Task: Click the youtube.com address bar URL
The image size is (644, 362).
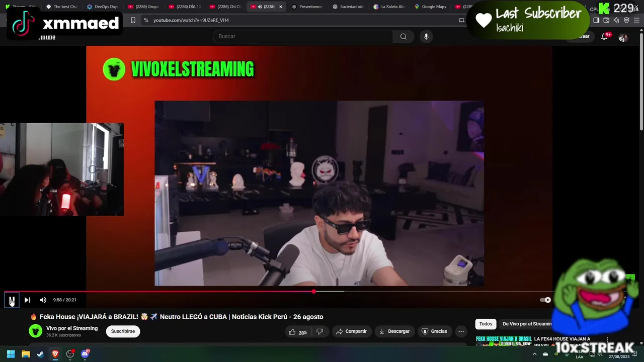Action: click(x=191, y=20)
